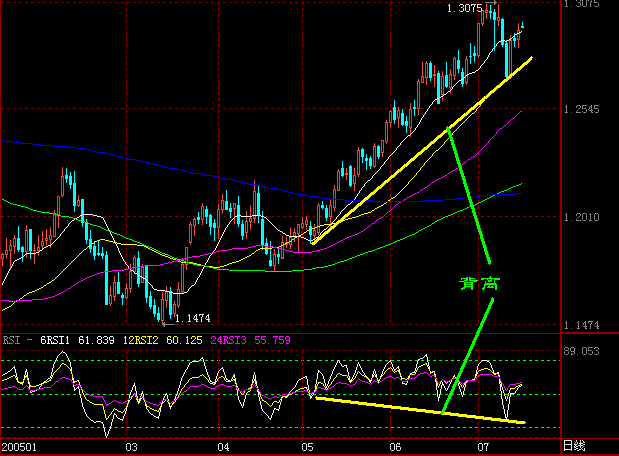Viewport: 619px width, 456px height.
Task: Click the 55.759 RSI3 value
Action: [272, 340]
